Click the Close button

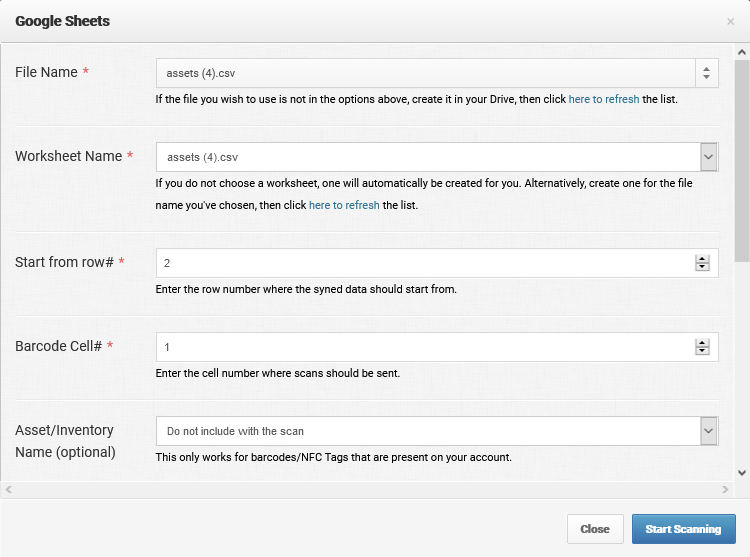[x=595, y=529]
